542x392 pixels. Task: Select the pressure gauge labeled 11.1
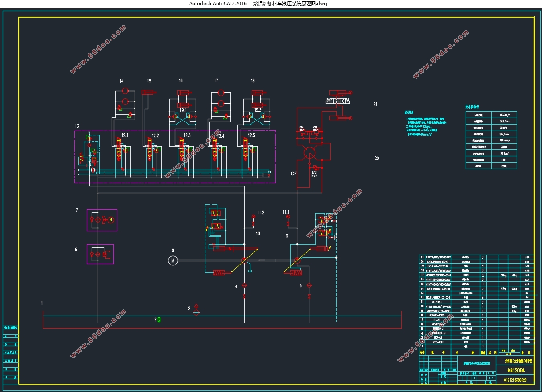[x=288, y=217]
